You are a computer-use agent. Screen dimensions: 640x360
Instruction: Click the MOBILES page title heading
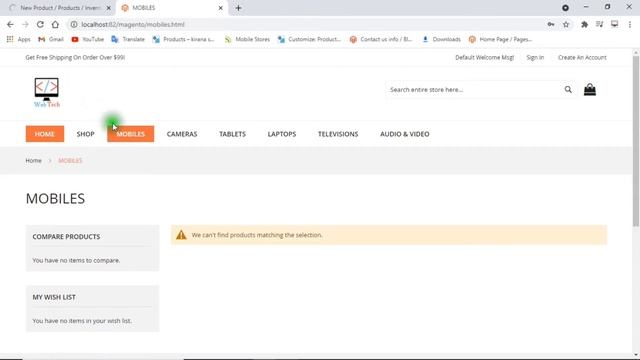click(55, 198)
